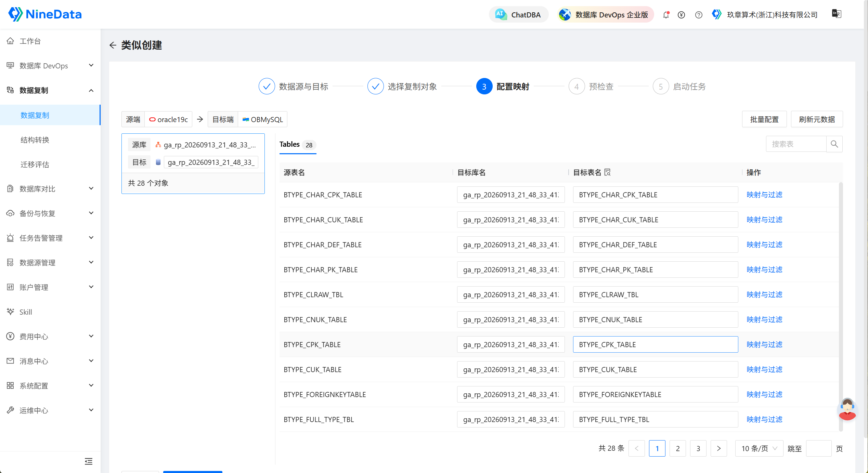This screenshot has width=868, height=473.
Task: Click the yen billing icon in header
Action: pyautogui.click(x=681, y=15)
